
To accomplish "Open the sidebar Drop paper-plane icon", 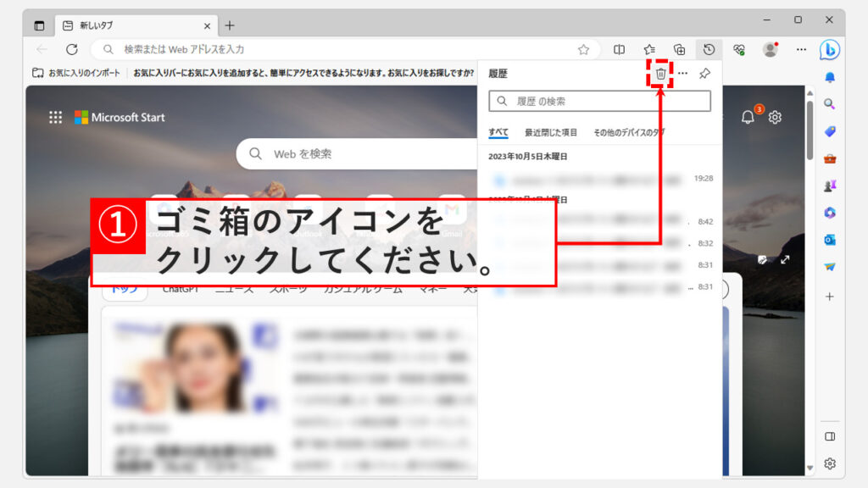I will coord(830,267).
